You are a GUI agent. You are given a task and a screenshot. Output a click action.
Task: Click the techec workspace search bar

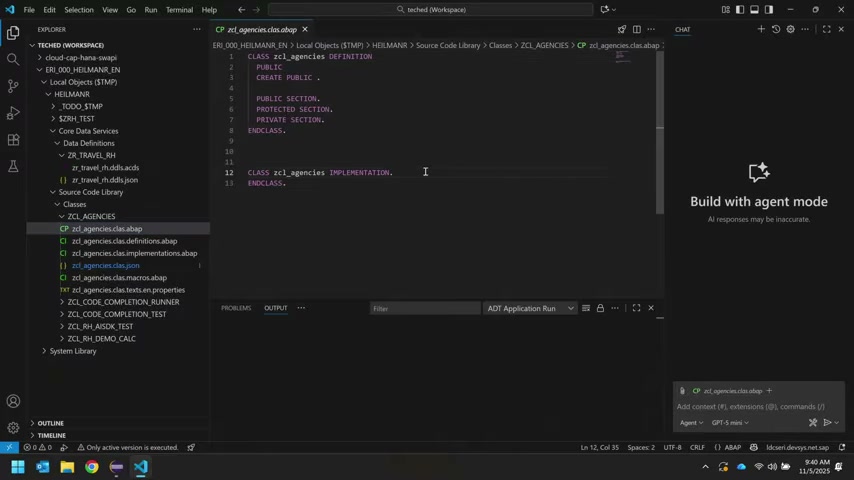tap(430, 10)
